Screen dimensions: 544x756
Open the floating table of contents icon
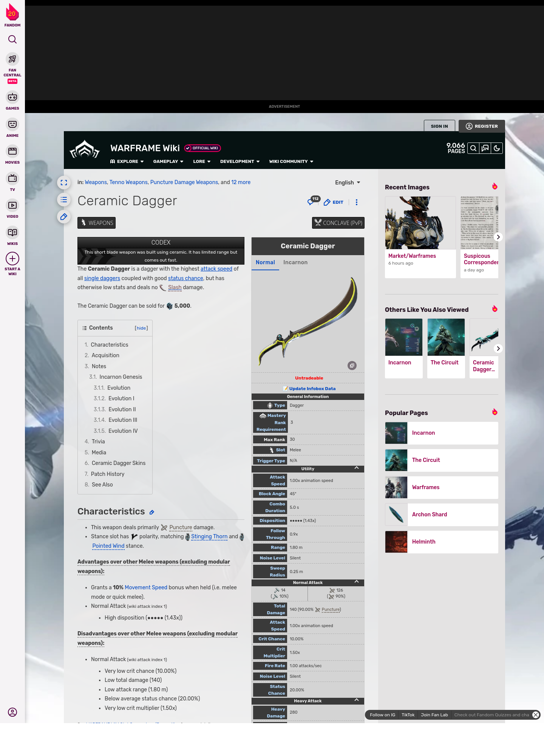coord(64,200)
